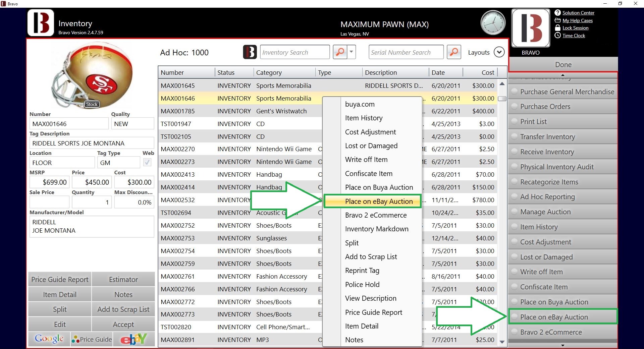Open the Price Guide Report button
Image resolution: width=644 pixels, height=349 pixels.
pyautogui.click(x=60, y=279)
